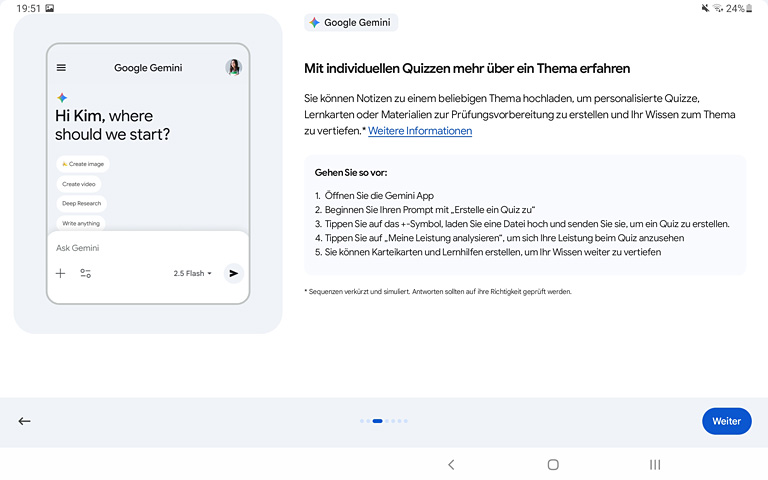Expand the 2.5 Flash model dropdown

pyautogui.click(x=192, y=273)
